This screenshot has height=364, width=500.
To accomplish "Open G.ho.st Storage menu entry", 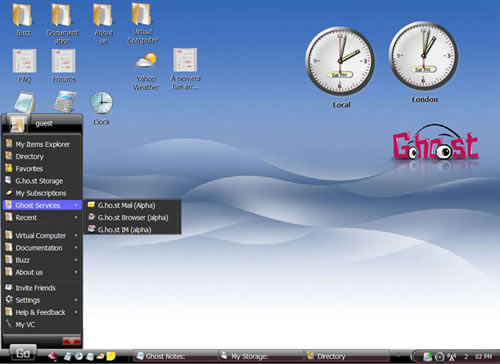I will coord(42,181).
